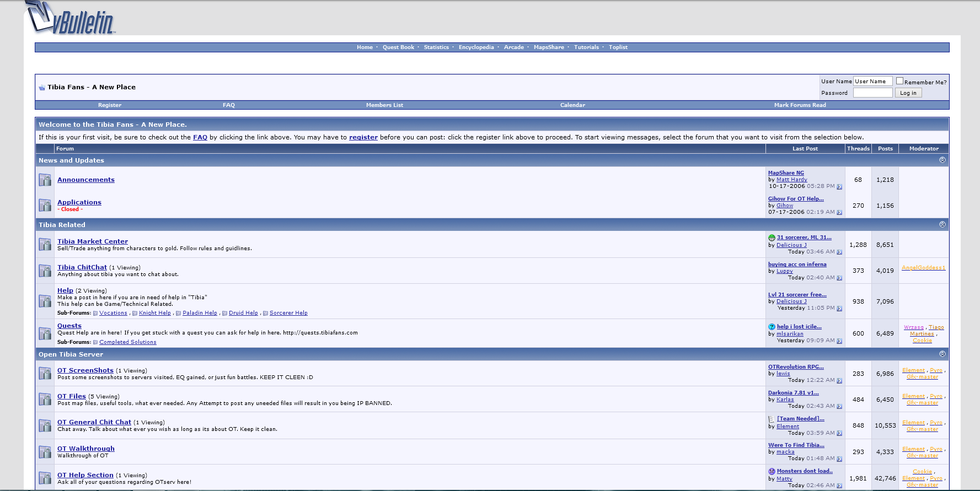Click the Announcements forum status icon
The height and width of the screenshot is (491, 980).
point(45,180)
